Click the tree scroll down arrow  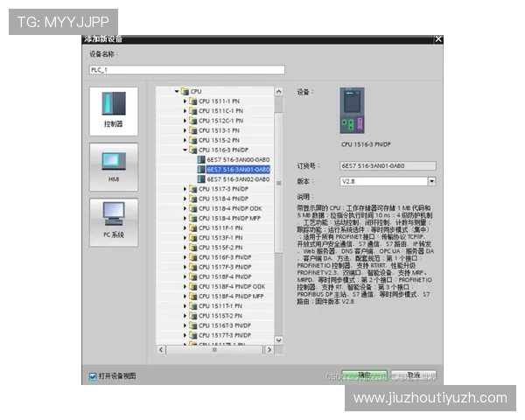point(278,340)
